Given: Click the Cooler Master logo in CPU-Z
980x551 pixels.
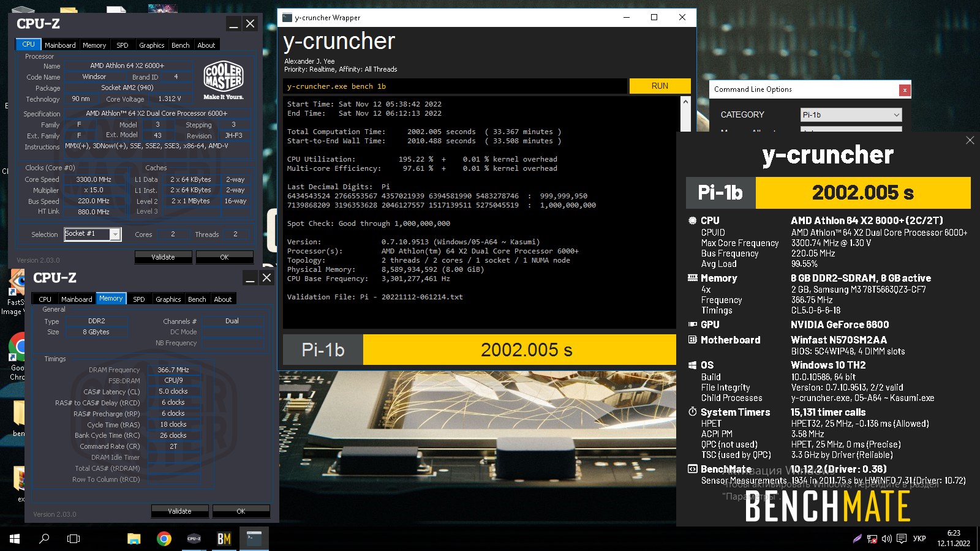Looking at the screenshot, I should 224,80.
